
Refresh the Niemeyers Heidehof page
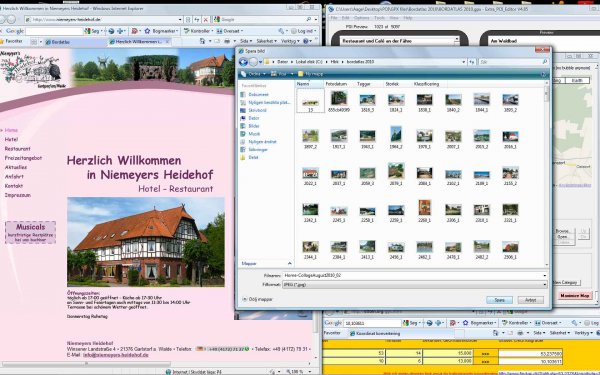197,20
